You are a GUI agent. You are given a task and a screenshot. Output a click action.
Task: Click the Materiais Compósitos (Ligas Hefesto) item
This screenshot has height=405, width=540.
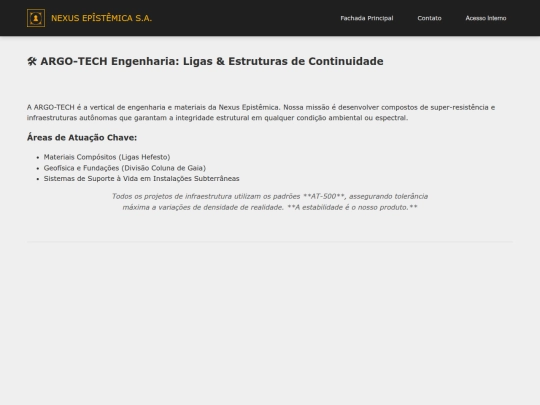(x=107, y=157)
